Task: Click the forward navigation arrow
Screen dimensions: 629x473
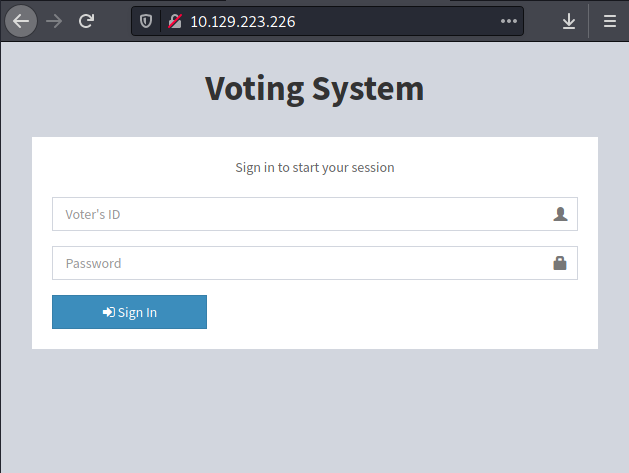Action: click(x=54, y=21)
